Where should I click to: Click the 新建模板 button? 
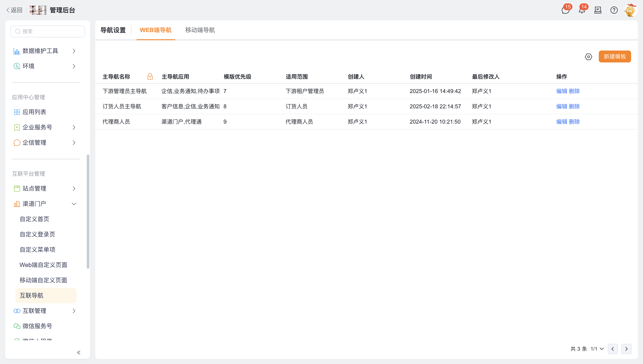(615, 56)
